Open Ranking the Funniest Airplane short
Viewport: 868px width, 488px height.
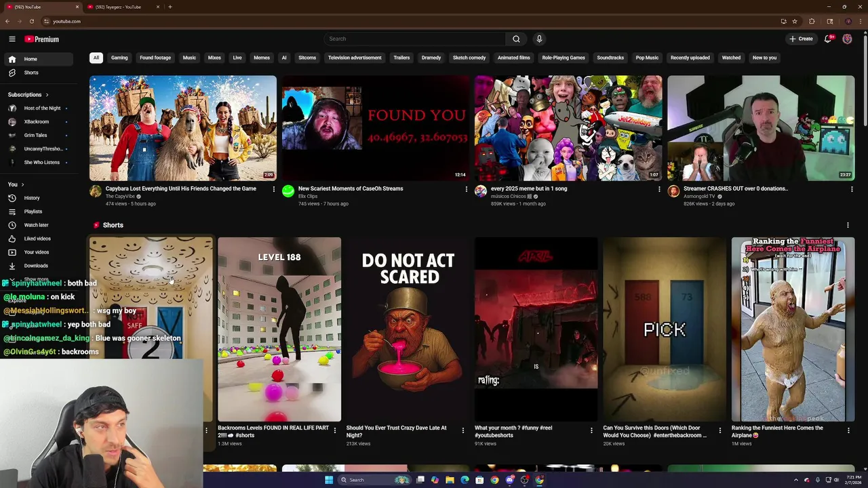point(793,329)
